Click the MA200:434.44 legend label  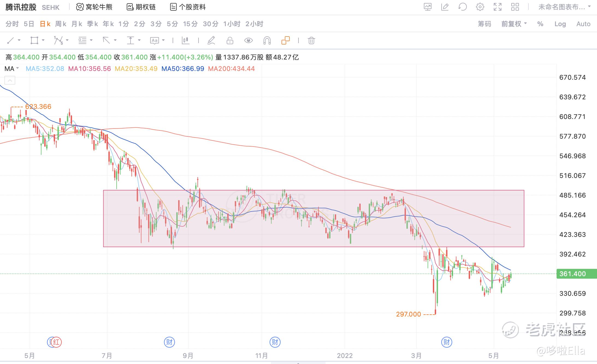click(231, 69)
